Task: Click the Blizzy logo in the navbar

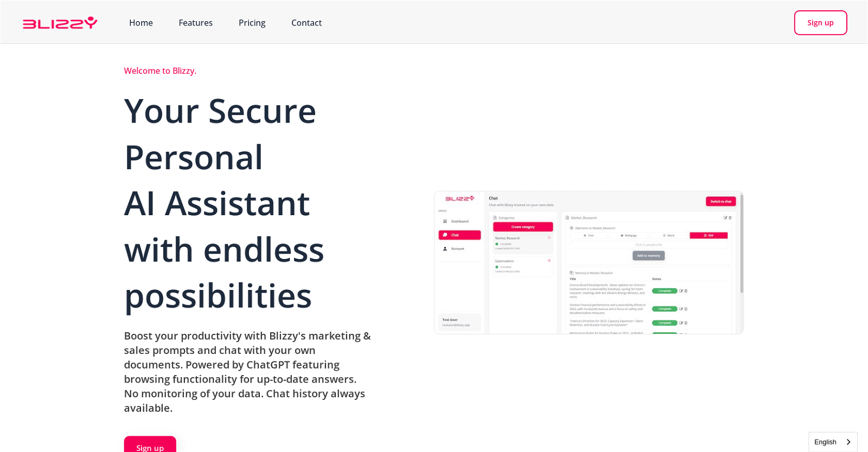Action: click(60, 23)
